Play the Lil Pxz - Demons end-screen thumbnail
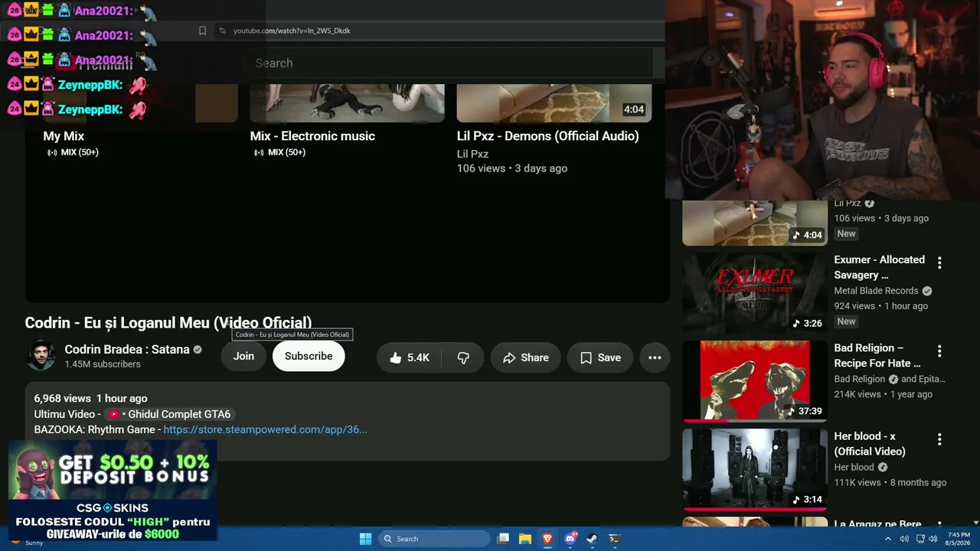Image resolution: width=980 pixels, height=551 pixels. tap(554, 103)
